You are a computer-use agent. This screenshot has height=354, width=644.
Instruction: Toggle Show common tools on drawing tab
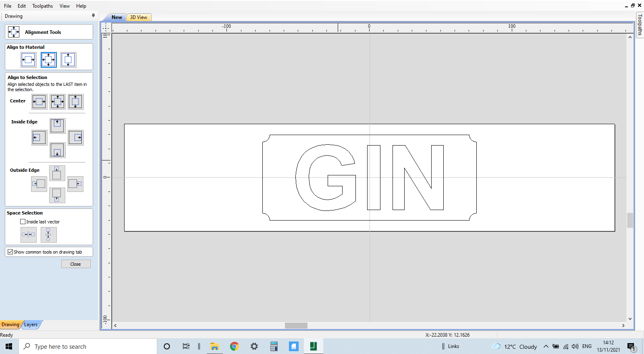[x=10, y=252]
